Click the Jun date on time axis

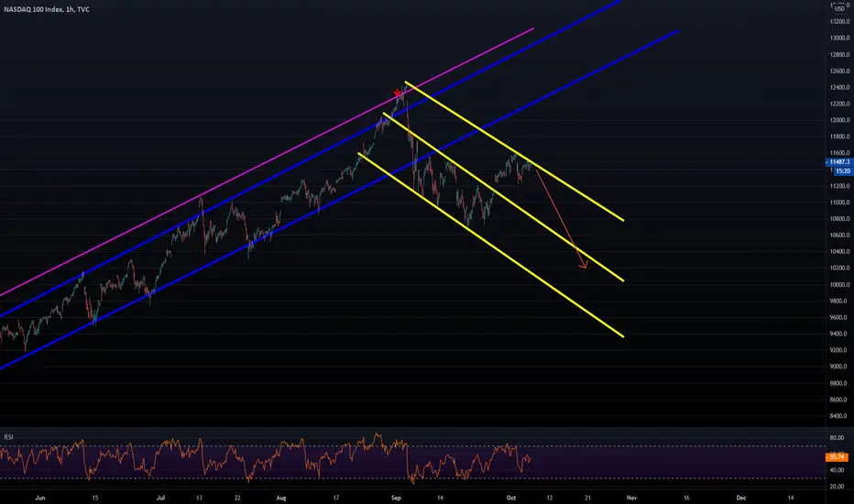(39, 498)
